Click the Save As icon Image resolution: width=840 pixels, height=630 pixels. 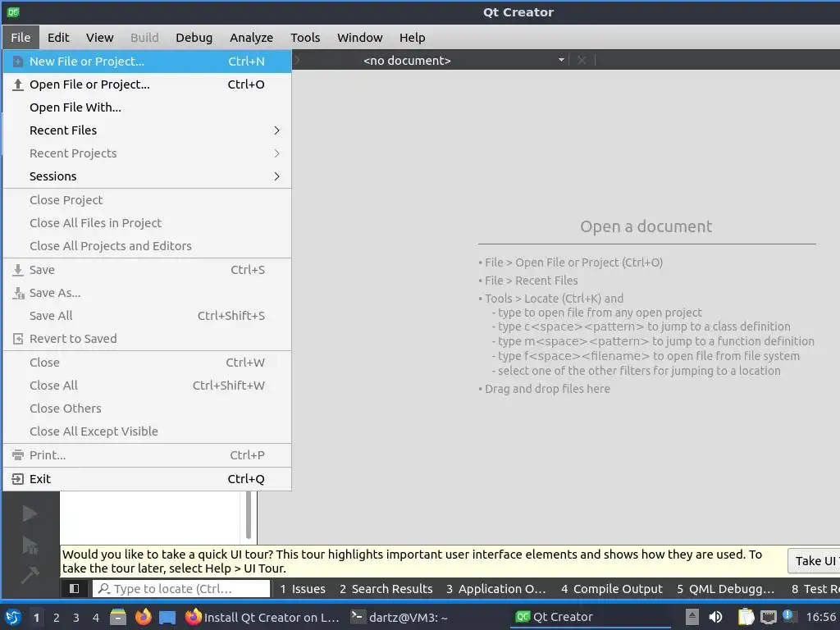click(18, 293)
